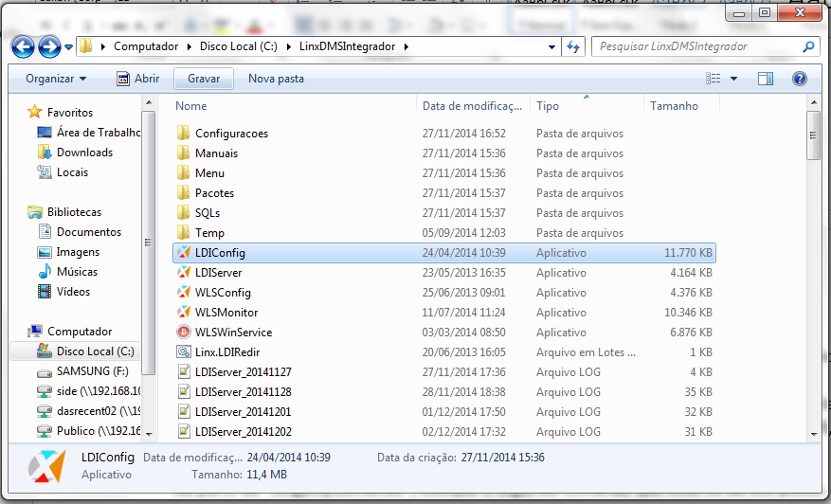Toggle the preview pane icon

coord(766,79)
